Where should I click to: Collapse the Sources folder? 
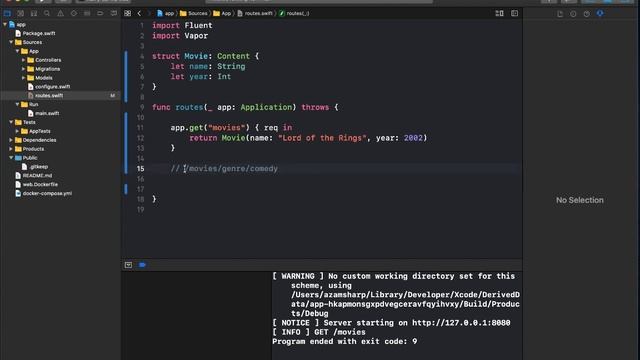11,42
